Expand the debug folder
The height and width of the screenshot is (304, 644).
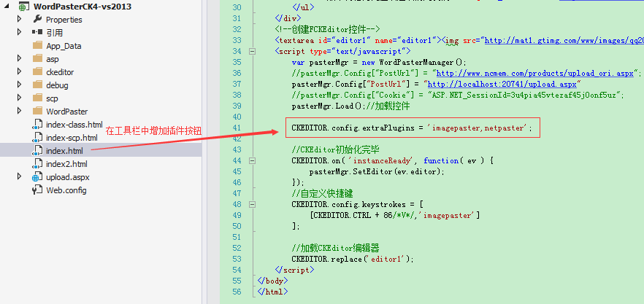point(19,85)
